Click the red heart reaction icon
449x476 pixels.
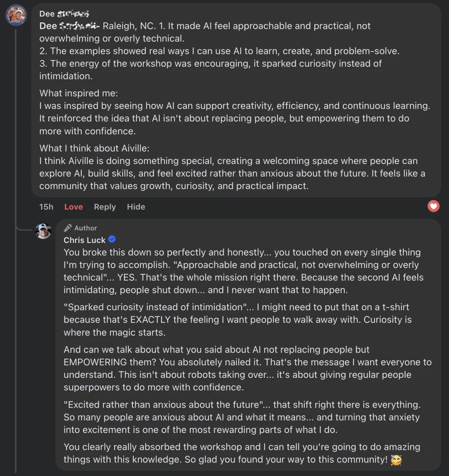coord(433,206)
